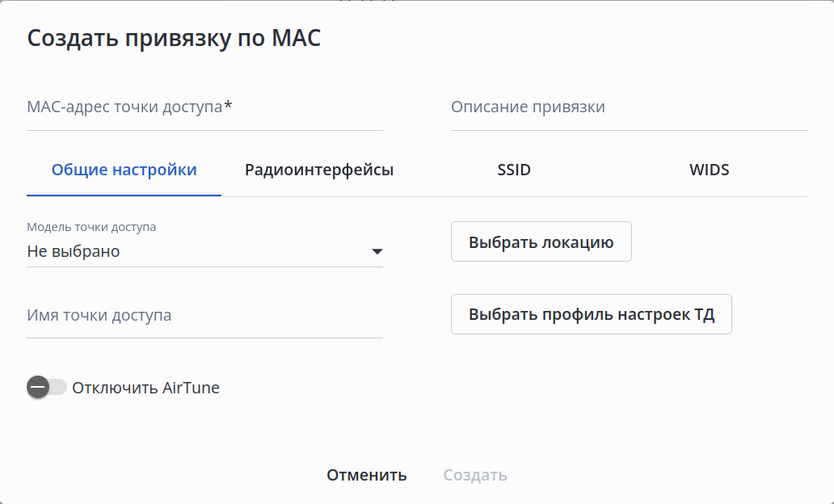
Task: Go to the WIDS tab
Action: [709, 170]
